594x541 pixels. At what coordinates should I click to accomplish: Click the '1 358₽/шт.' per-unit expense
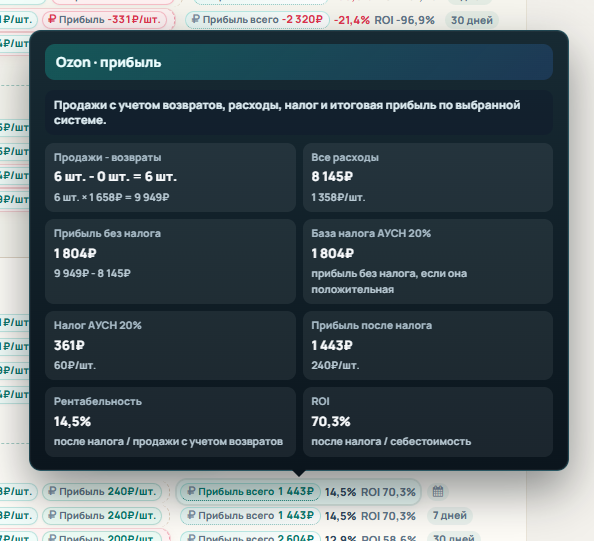click(x=338, y=197)
